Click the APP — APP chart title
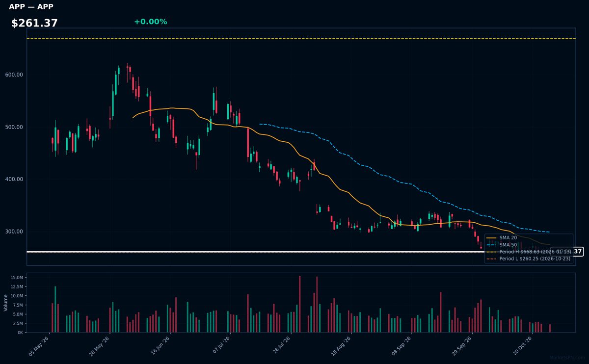The image size is (589, 364). 31,7
